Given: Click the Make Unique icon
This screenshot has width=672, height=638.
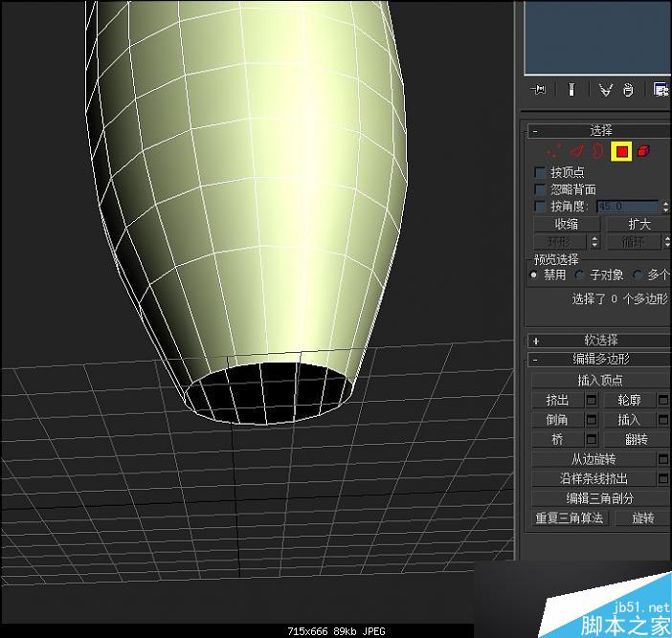Looking at the screenshot, I should point(605,90).
